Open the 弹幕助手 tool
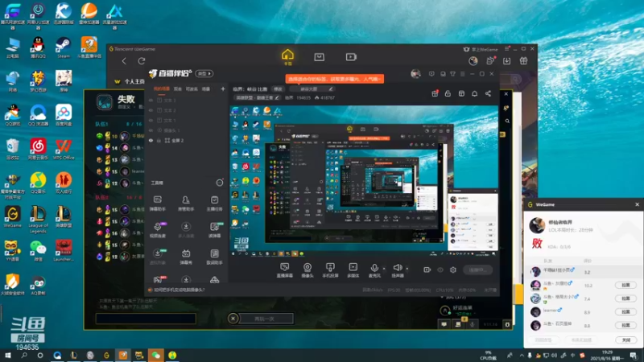The height and width of the screenshot is (362, 644). [157, 204]
